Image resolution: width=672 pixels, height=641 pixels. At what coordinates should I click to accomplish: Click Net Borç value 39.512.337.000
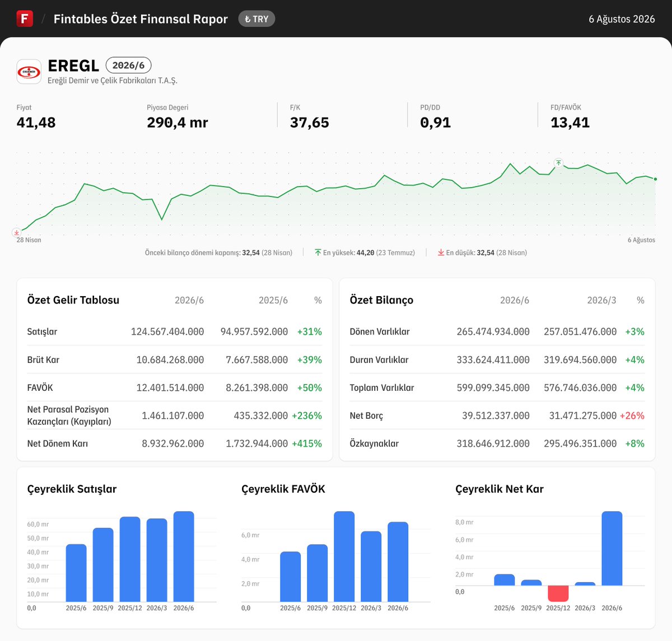pos(496,415)
